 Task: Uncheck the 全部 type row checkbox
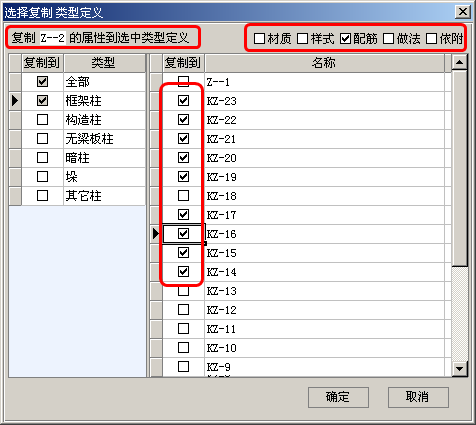click(x=42, y=82)
